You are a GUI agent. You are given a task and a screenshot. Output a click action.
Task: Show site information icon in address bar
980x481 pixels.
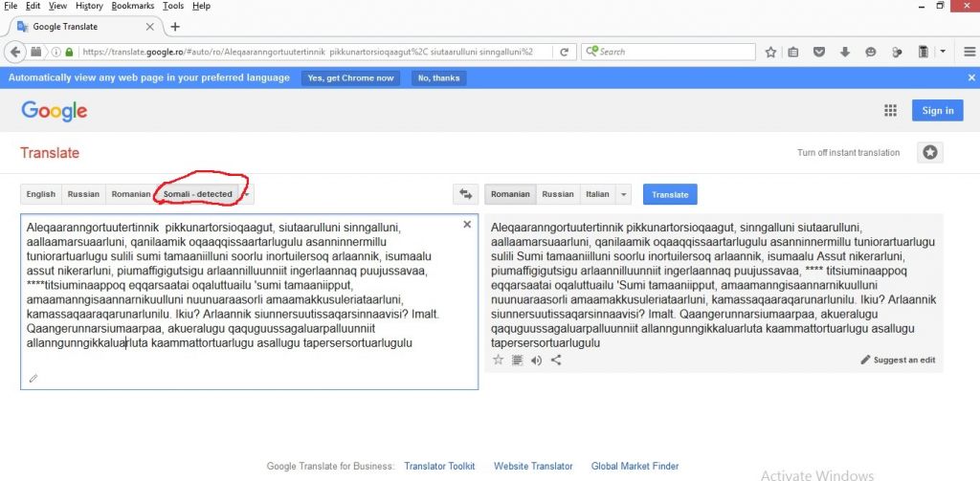[x=56, y=53]
